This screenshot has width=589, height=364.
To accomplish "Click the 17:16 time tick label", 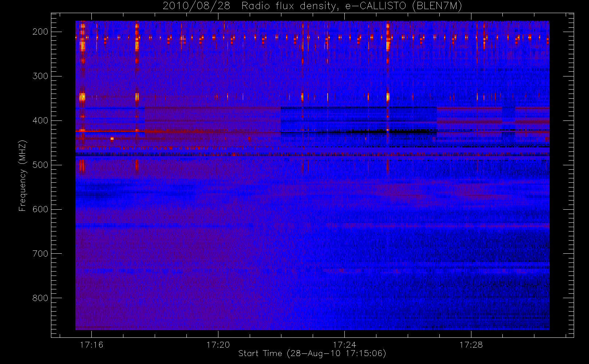I will tap(92, 345).
